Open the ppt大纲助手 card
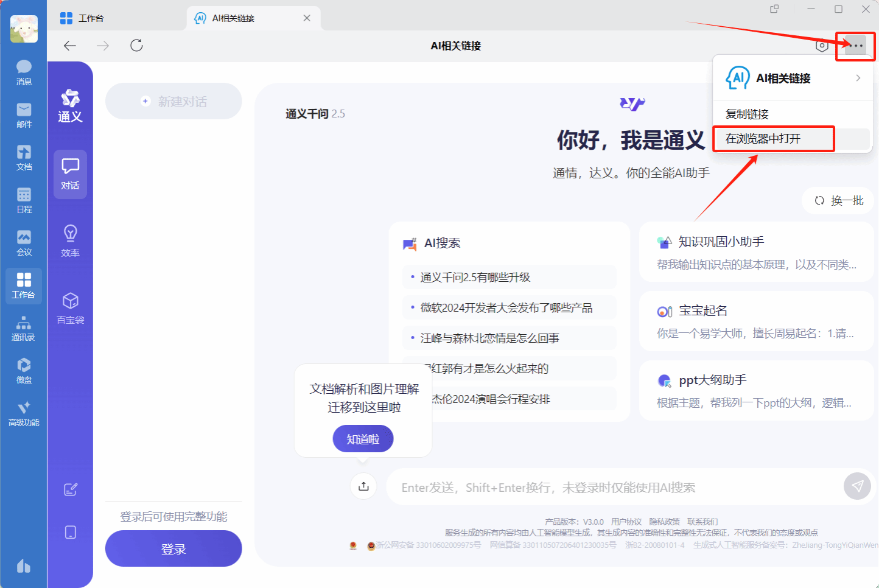 [757, 391]
